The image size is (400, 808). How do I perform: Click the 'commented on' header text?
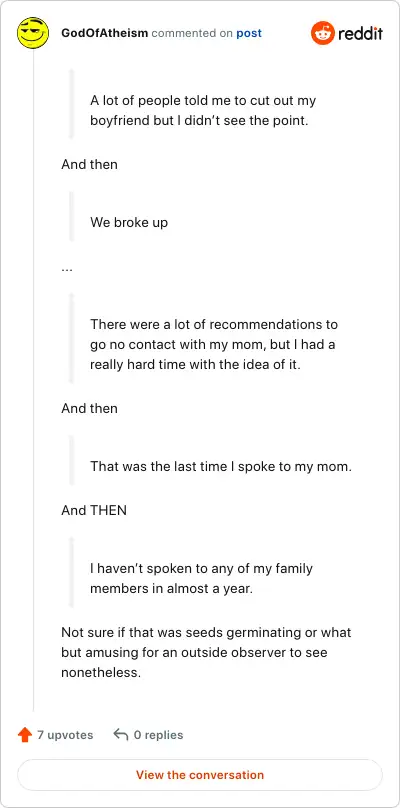(192, 33)
